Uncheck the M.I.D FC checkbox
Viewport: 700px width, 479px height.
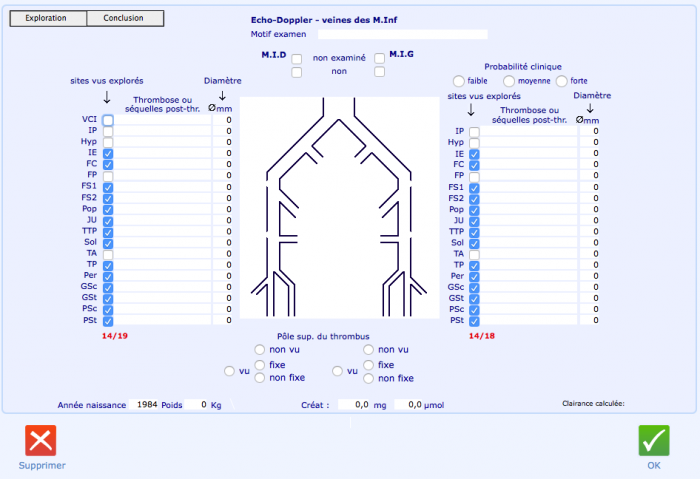pos(108,165)
